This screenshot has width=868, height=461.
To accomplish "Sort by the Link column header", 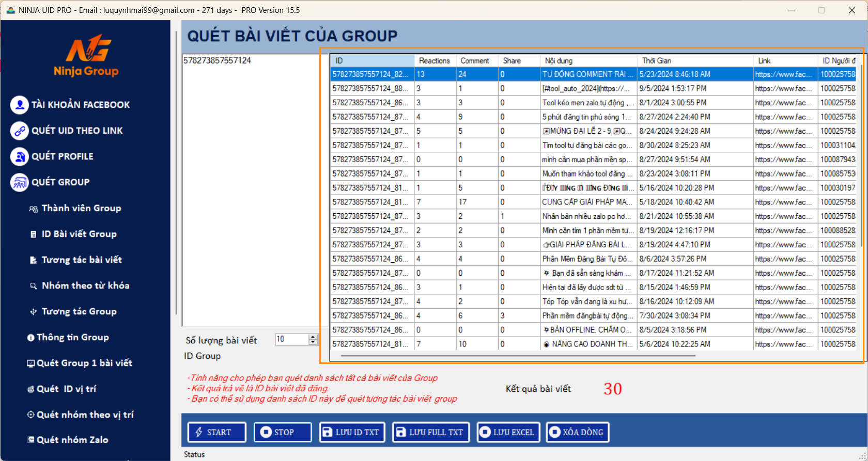I will 785,60.
